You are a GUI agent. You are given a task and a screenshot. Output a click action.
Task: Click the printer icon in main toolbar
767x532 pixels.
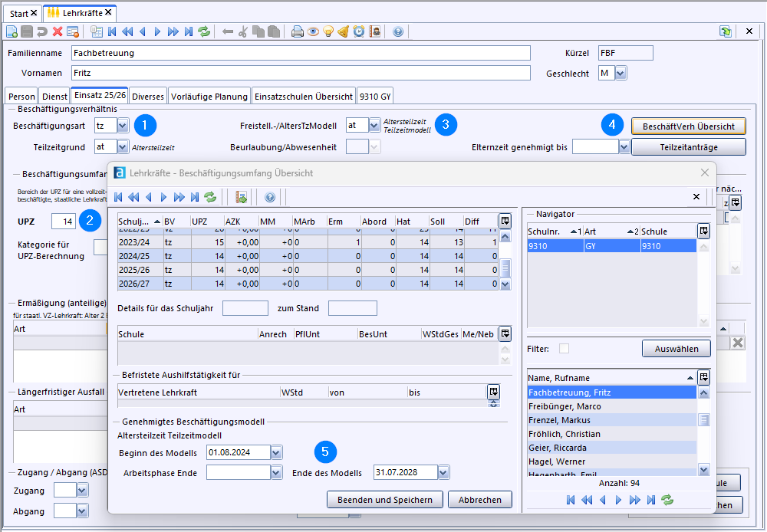tap(298, 31)
